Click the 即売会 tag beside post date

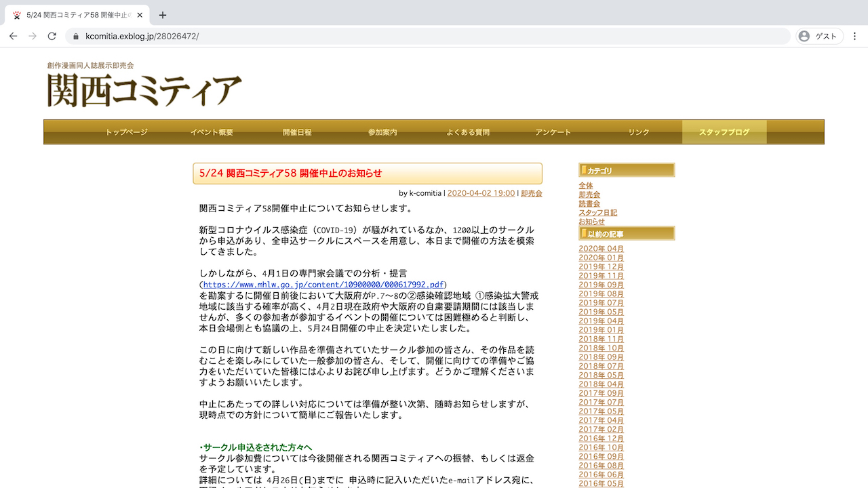pos(532,193)
